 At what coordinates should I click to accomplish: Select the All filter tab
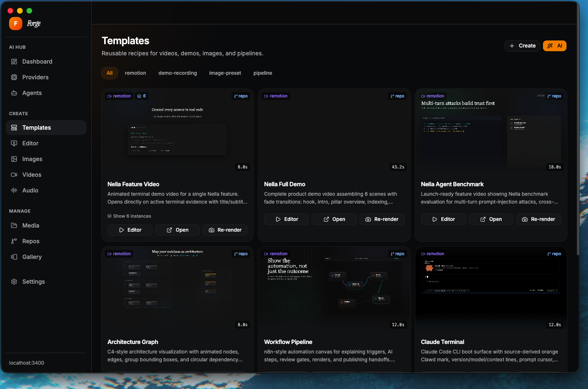[x=110, y=73]
